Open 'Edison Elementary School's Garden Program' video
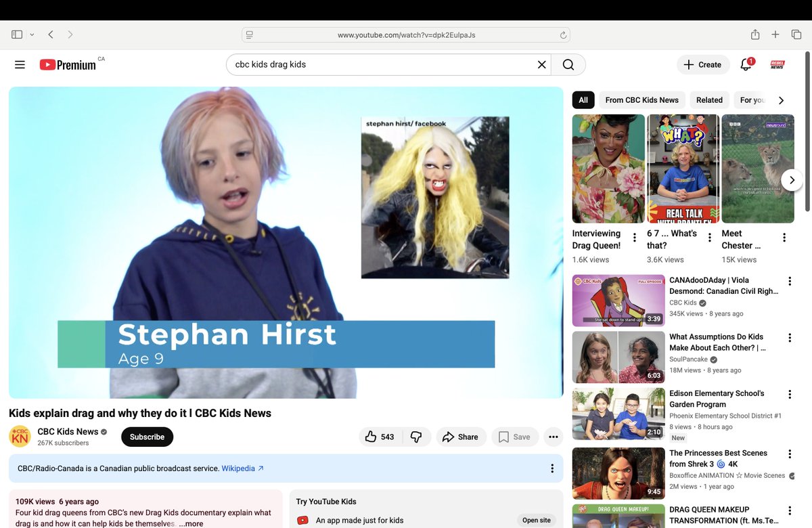The height and width of the screenshot is (528, 812). (717, 399)
